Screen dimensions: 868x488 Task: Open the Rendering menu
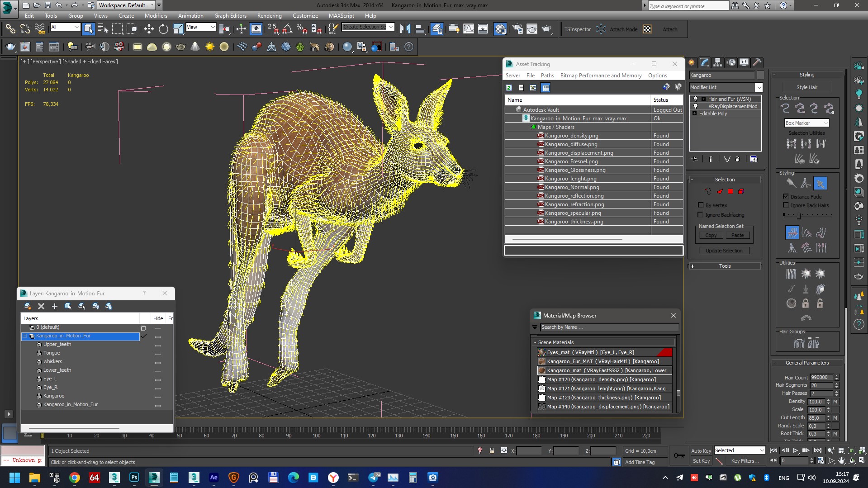click(x=269, y=15)
